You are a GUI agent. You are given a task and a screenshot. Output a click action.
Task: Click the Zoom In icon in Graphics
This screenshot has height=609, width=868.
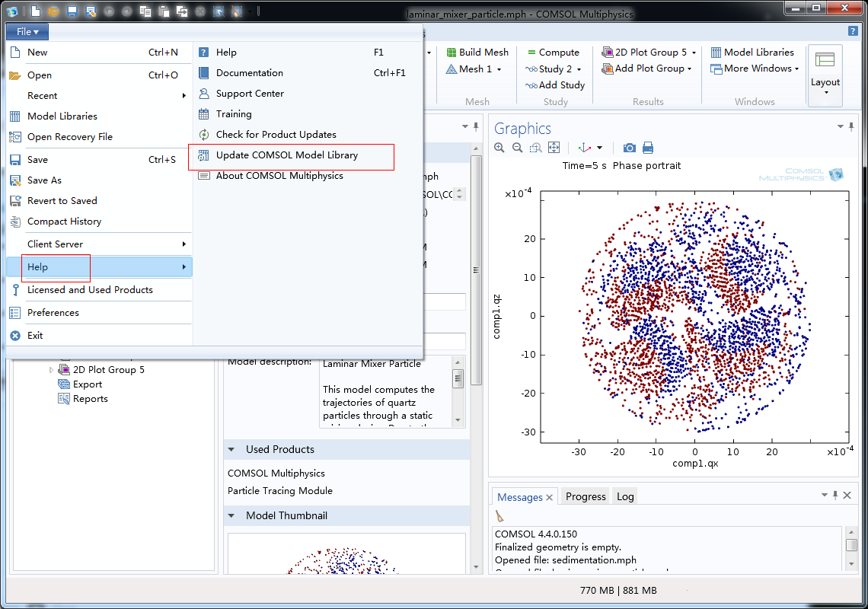(499, 148)
